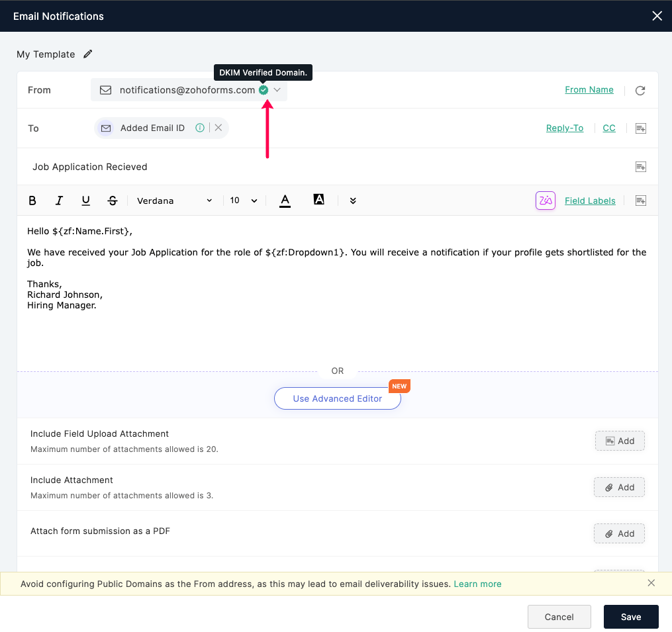
Task: Click the insert field icon in editor toolbar
Action: pos(641,201)
